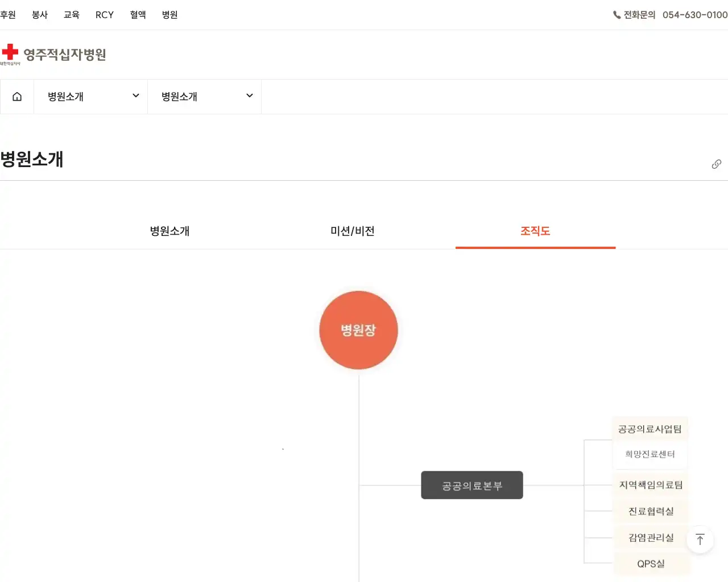Image resolution: width=728 pixels, height=582 pixels.
Task: Switch to the 미션/비전 tab
Action: (x=351, y=231)
